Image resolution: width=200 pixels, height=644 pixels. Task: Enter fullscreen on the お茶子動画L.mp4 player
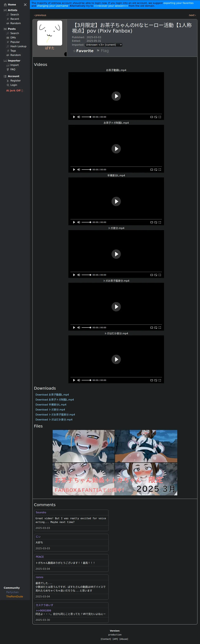(x=160, y=117)
